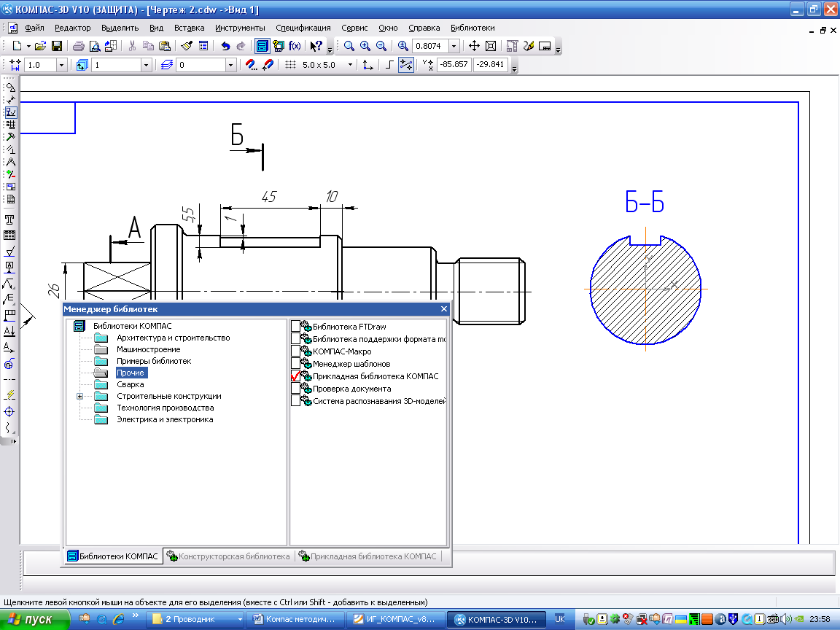Click the Save document icon
840x630 pixels.
click(x=56, y=46)
